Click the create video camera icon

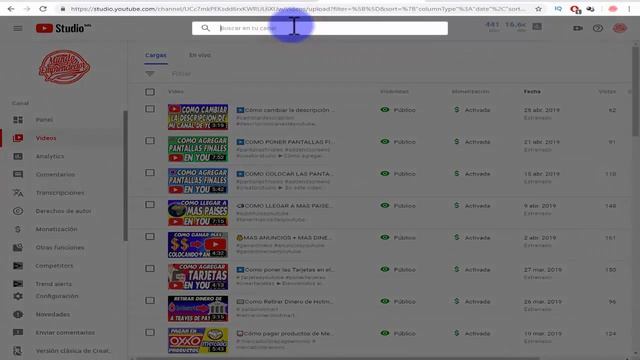[x=578, y=28]
